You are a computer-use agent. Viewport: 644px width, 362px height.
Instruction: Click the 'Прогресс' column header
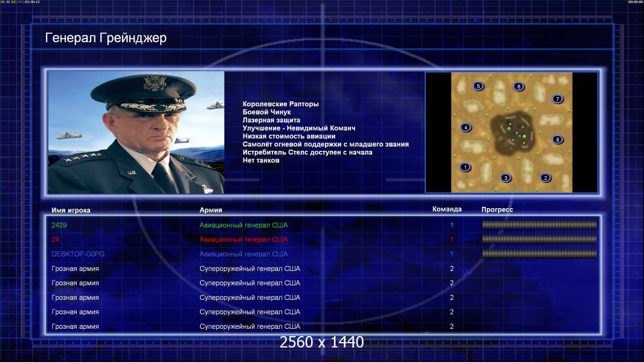click(x=497, y=209)
